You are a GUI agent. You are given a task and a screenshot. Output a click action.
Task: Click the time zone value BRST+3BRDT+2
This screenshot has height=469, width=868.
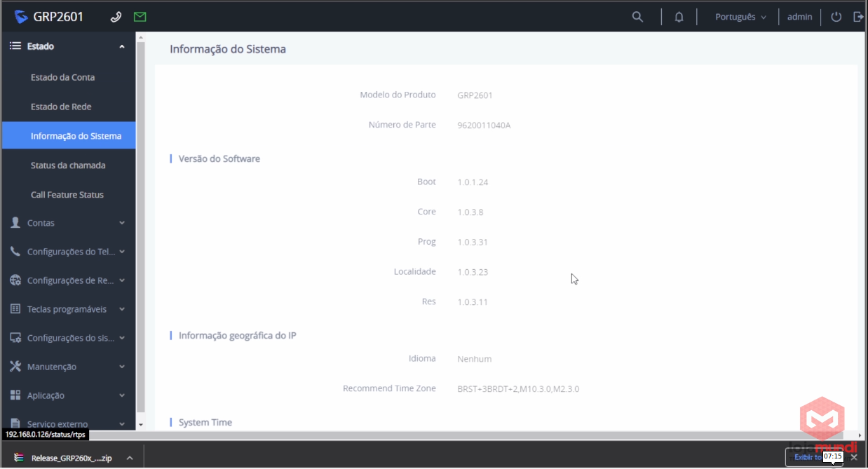point(518,389)
